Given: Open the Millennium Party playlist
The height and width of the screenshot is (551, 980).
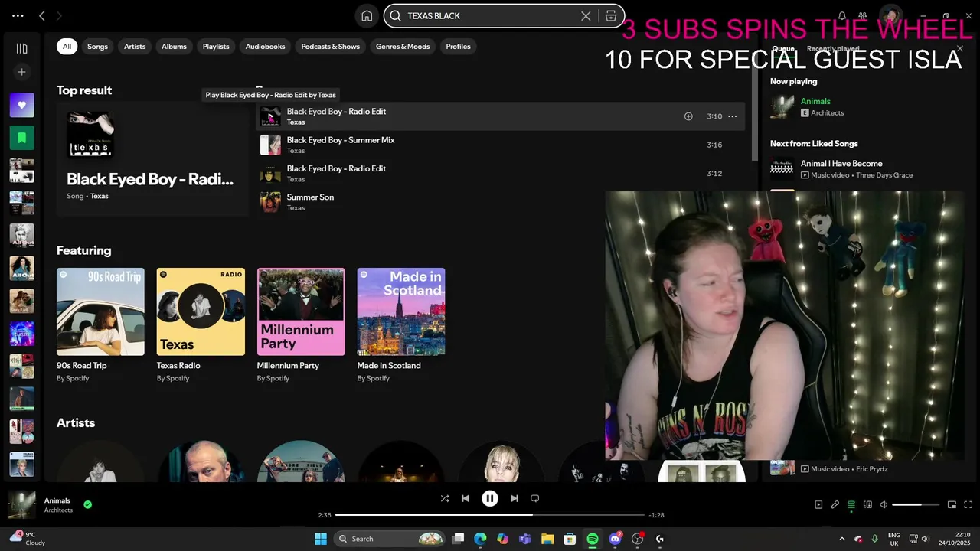Looking at the screenshot, I should click(301, 325).
